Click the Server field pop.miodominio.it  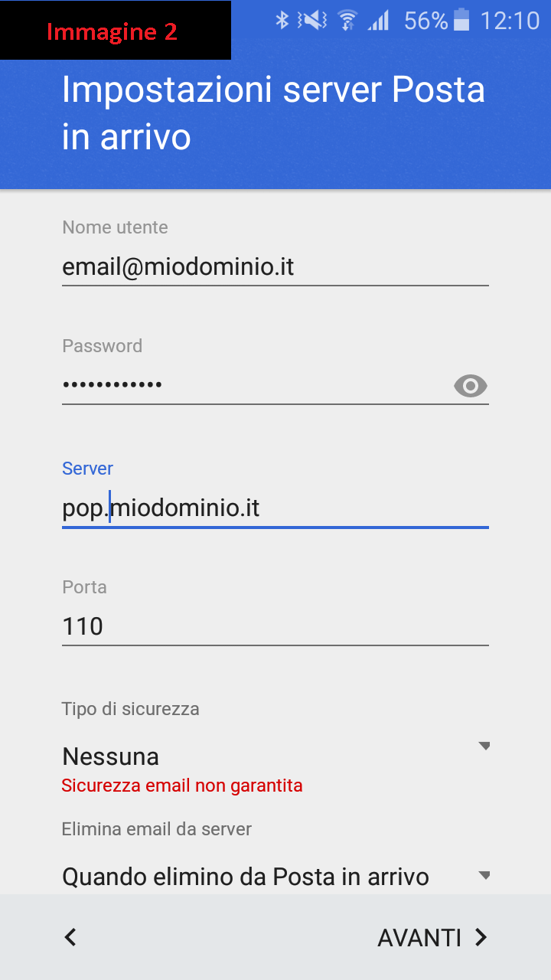[274, 508]
